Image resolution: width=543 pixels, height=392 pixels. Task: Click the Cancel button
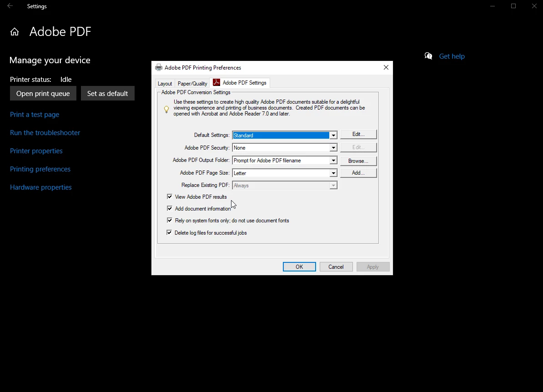point(336,266)
